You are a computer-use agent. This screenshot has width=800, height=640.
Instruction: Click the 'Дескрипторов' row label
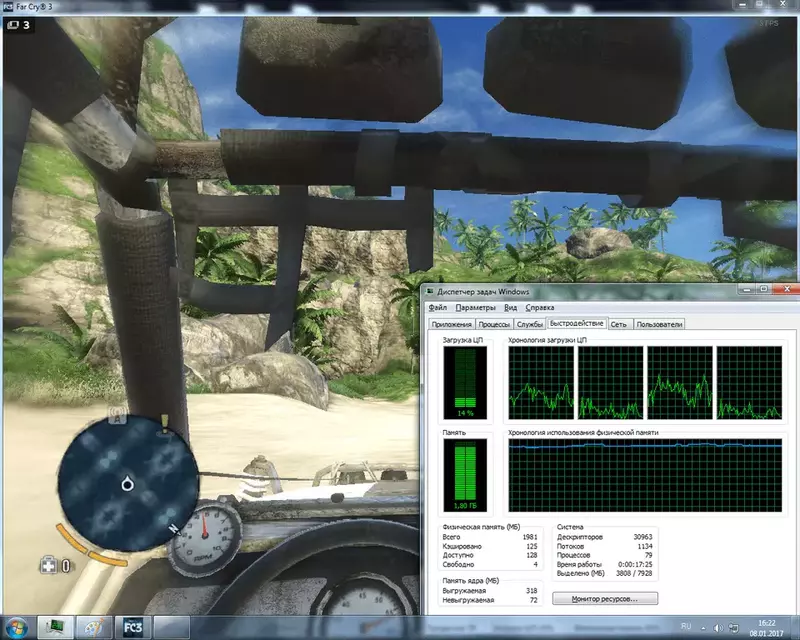(x=580, y=537)
